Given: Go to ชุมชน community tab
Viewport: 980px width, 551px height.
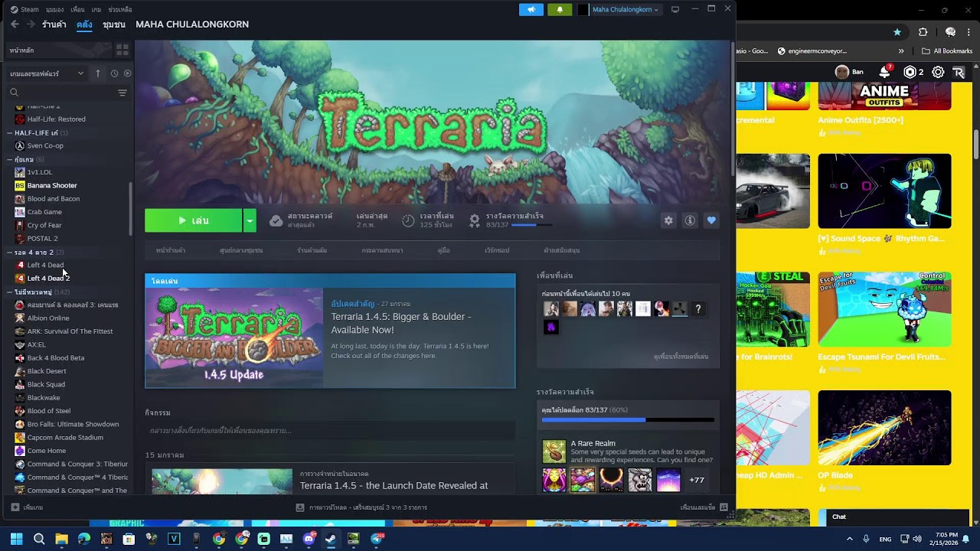Looking at the screenshot, I should (114, 24).
